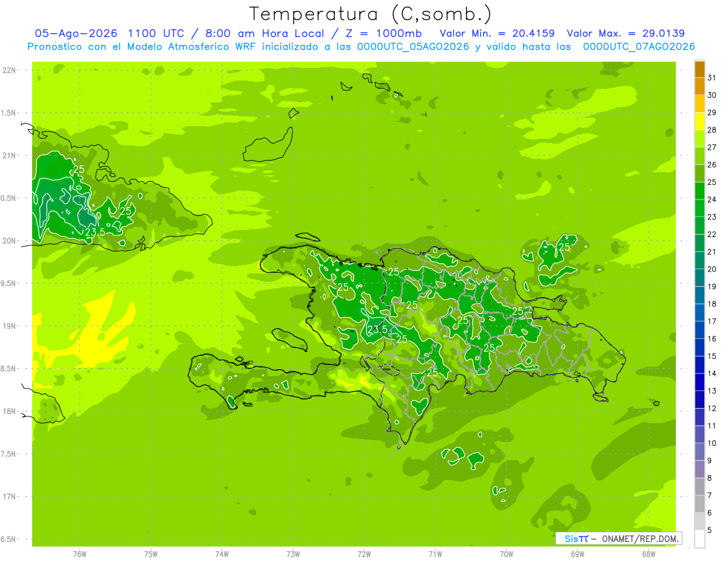This screenshot has width=728, height=562.
Task: Click the '20N' latitude label
Action: [x=9, y=241]
